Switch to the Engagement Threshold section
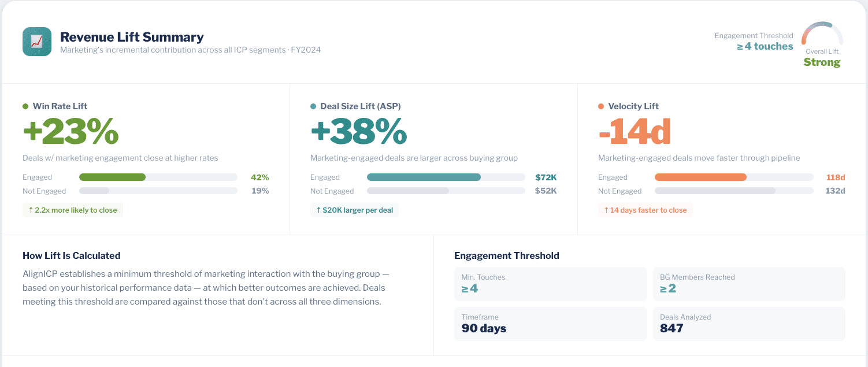This screenshot has width=868, height=367. click(507, 255)
